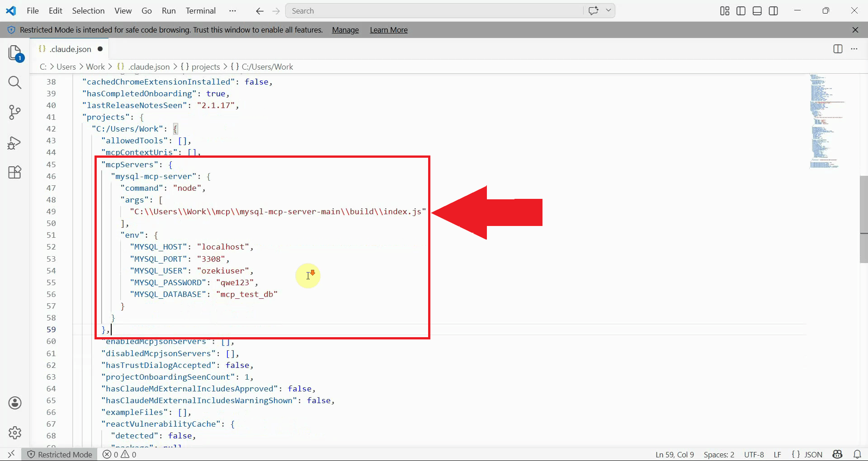Viewport: 868px width, 461px height.
Task: Open the Copilot chat icon in title bar
Action: 594,11
